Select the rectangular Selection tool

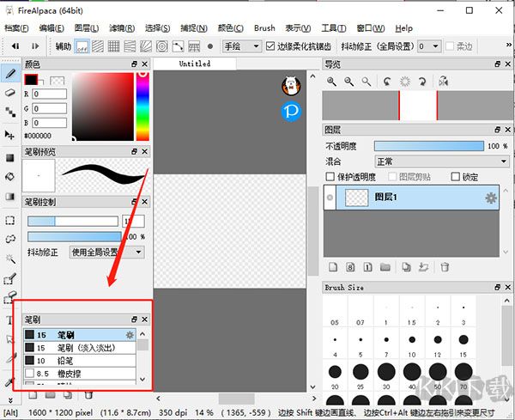[9, 220]
